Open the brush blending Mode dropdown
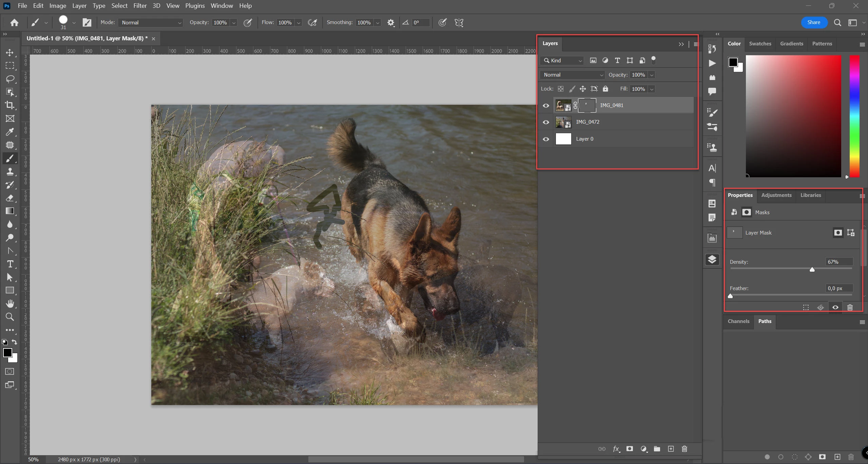Image resolution: width=868 pixels, height=464 pixels. [151, 23]
